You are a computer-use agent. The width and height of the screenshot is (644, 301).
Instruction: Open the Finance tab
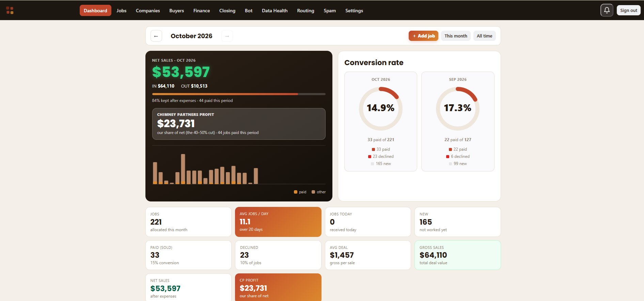[202, 11]
